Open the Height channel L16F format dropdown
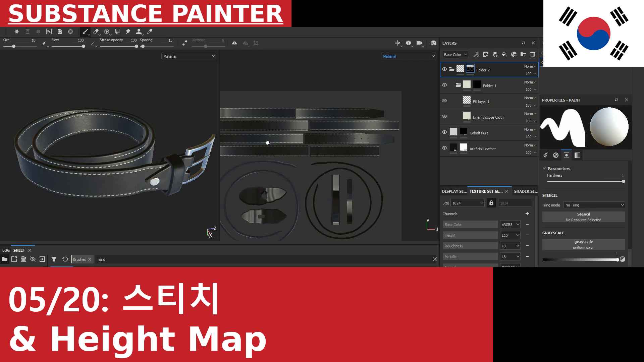The width and height of the screenshot is (644, 362). [x=510, y=235]
